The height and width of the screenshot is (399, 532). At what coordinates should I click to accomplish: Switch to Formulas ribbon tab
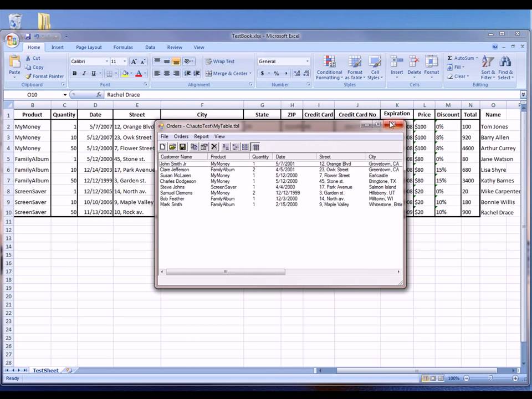pyautogui.click(x=123, y=47)
